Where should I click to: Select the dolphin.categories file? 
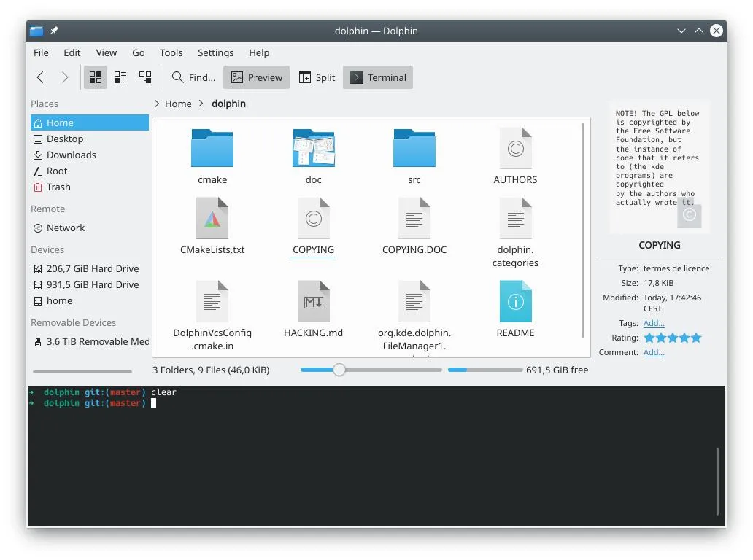click(515, 233)
